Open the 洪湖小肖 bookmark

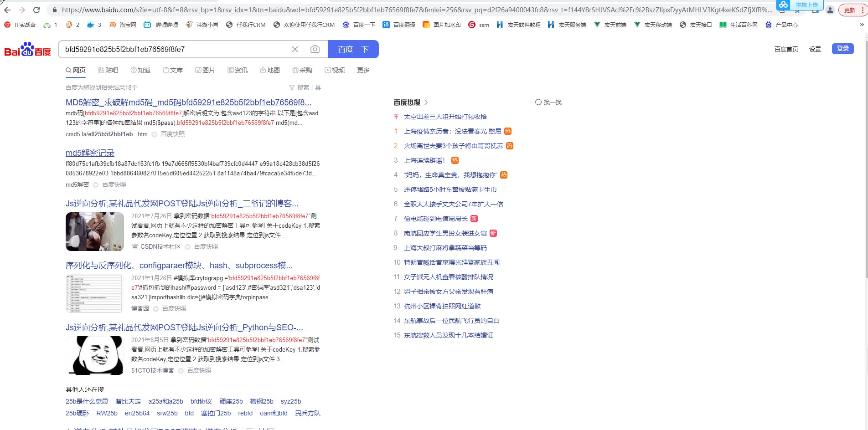pyautogui.click(x=201, y=25)
